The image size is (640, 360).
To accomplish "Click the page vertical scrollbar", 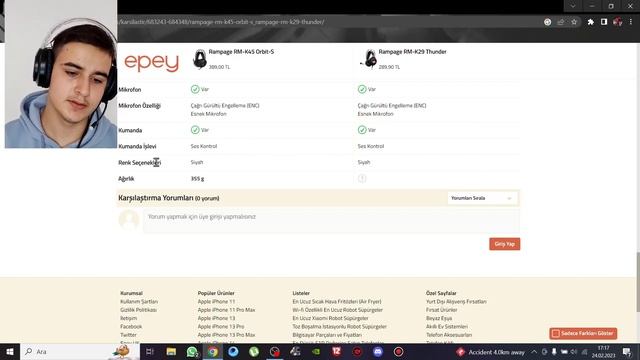I will [638, 282].
